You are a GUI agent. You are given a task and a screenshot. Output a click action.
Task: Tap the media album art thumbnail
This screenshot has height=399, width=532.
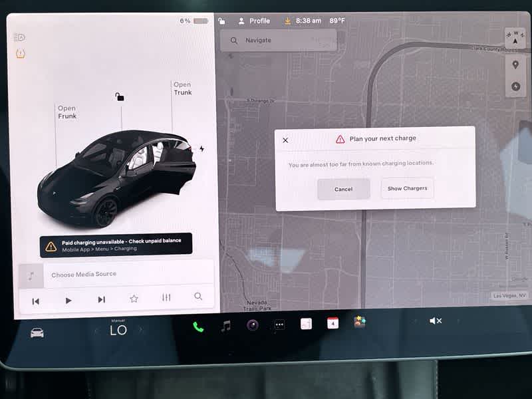31,276
